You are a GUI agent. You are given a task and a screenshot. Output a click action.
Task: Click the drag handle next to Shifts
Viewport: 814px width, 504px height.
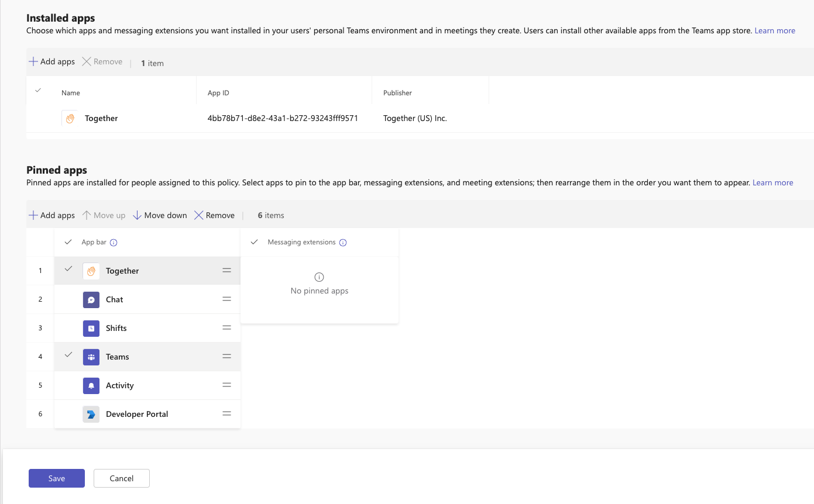[x=226, y=327]
